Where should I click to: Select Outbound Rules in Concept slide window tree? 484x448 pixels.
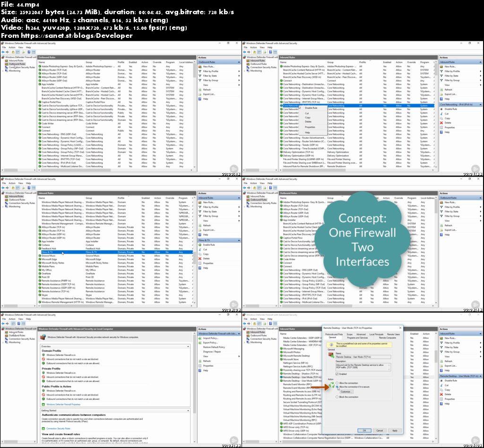click(259, 200)
